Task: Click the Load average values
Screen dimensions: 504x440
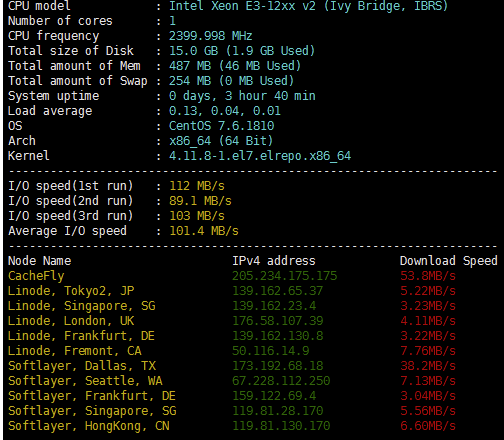Action: (x=225, y=111)
